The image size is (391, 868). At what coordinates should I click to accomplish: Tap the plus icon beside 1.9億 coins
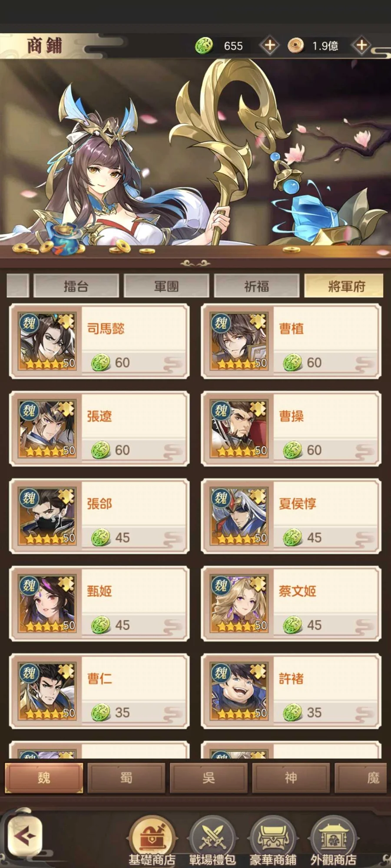click(361, 45)
